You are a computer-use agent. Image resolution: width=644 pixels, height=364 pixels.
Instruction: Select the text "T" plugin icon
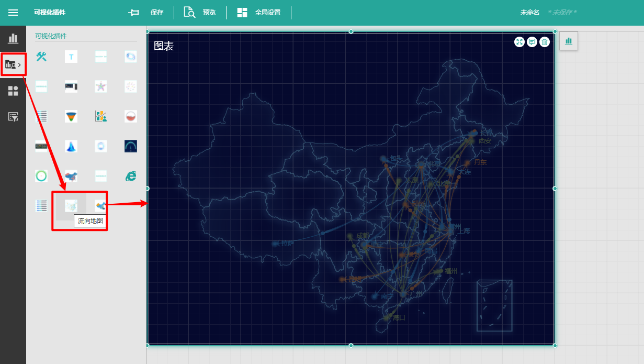71,57
